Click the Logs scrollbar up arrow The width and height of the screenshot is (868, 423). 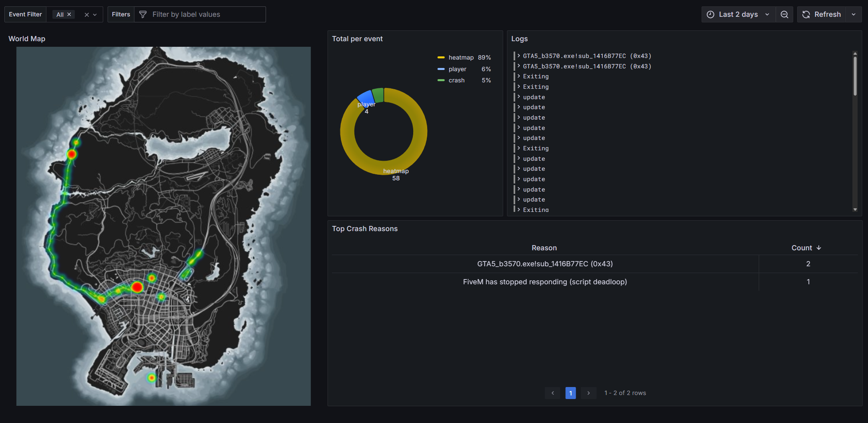(x=855, y=53)
